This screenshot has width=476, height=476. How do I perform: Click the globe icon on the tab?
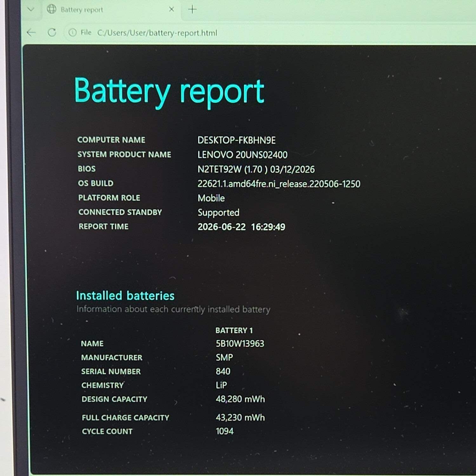51,9
